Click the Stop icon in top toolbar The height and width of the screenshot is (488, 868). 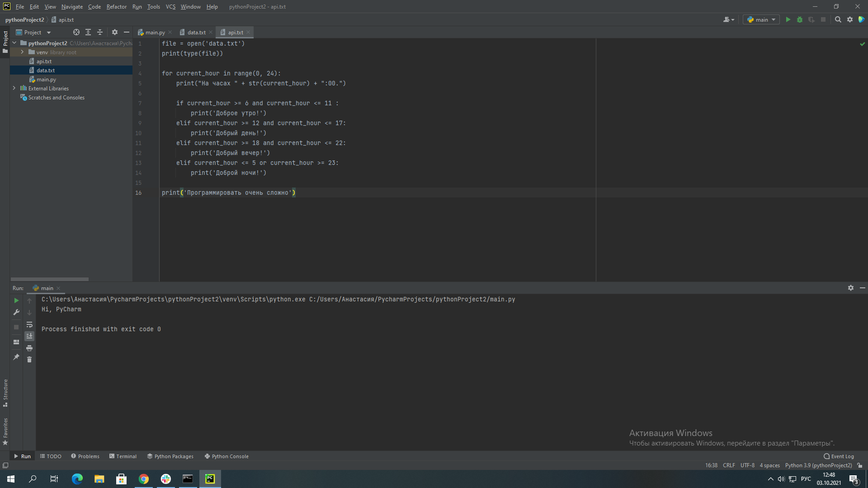coord(823,20)
